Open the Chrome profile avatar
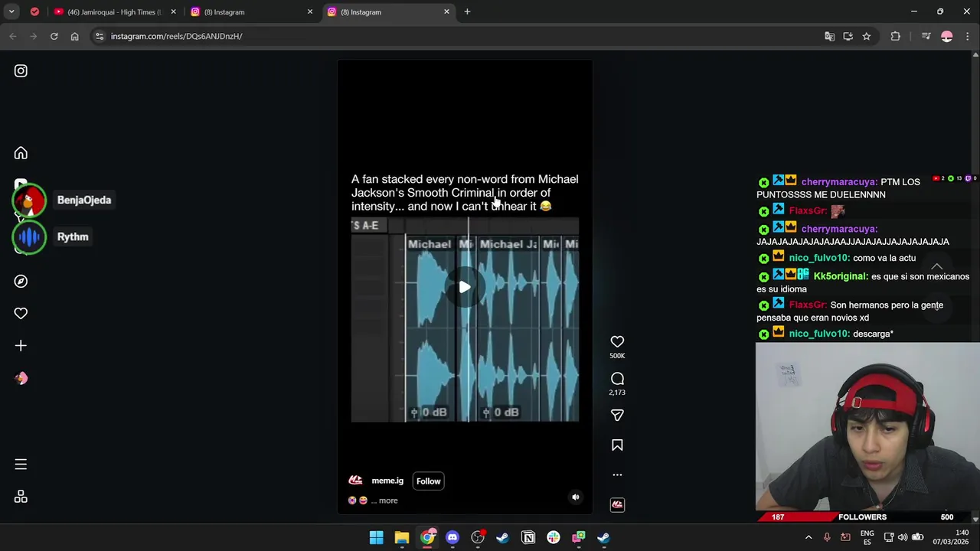This screenshot has height=551, width=980. [x=947, y=36]
